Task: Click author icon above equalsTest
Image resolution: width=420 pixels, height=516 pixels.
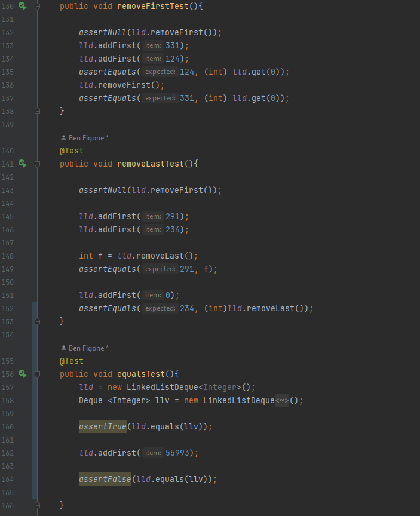Action: [63, 348]
